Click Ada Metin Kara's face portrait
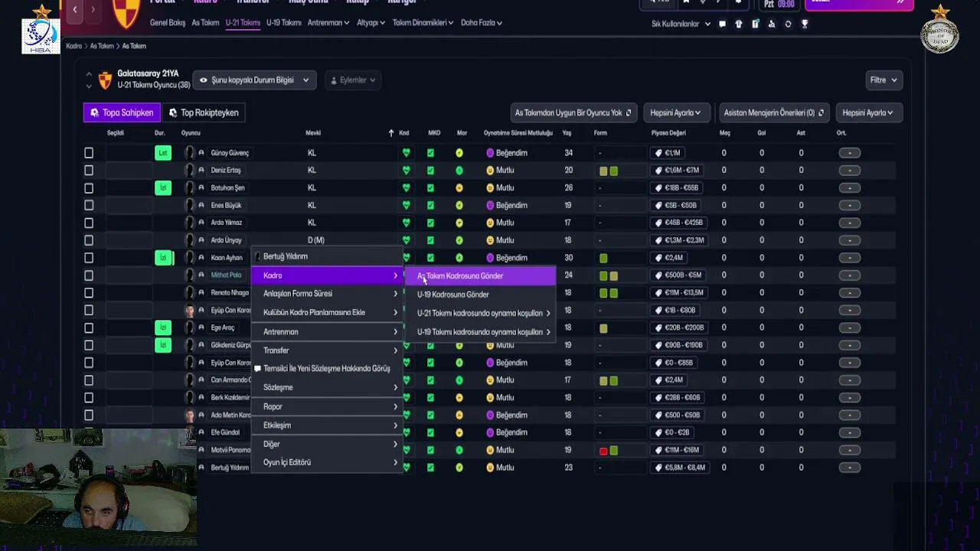The image size is (980, 551). (x=190, y=416)
